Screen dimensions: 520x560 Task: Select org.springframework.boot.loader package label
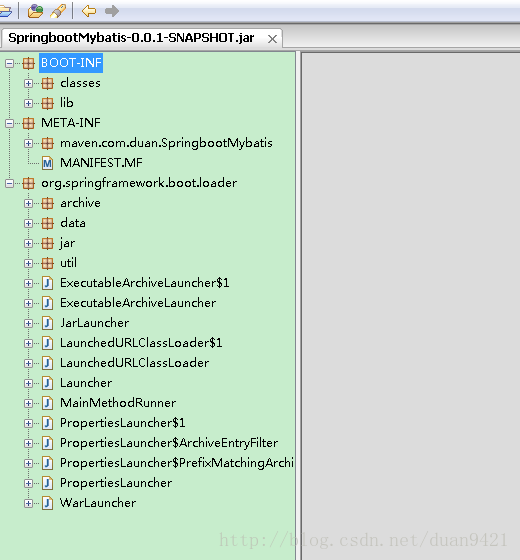pyautogui.click(x=139, y=183)
